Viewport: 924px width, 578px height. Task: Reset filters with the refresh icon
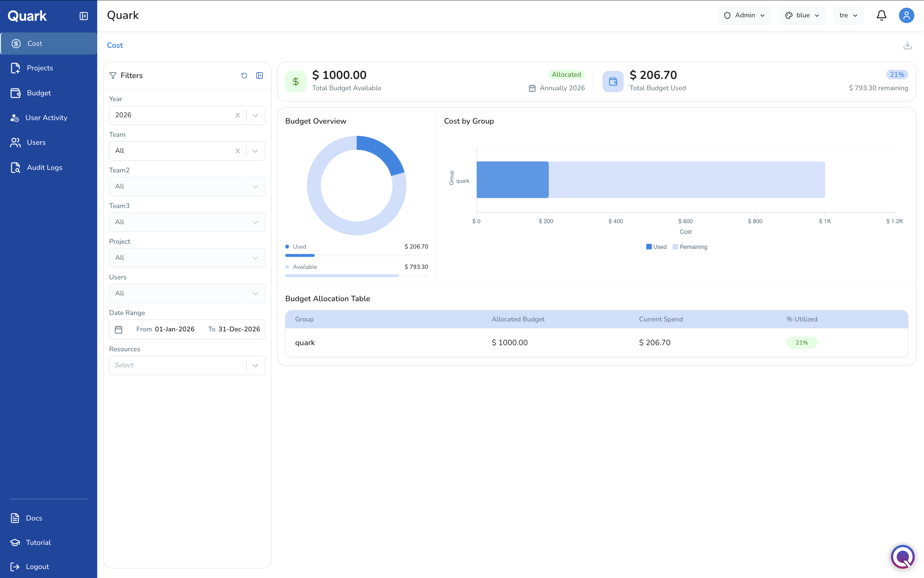click(x=244, y=76)
